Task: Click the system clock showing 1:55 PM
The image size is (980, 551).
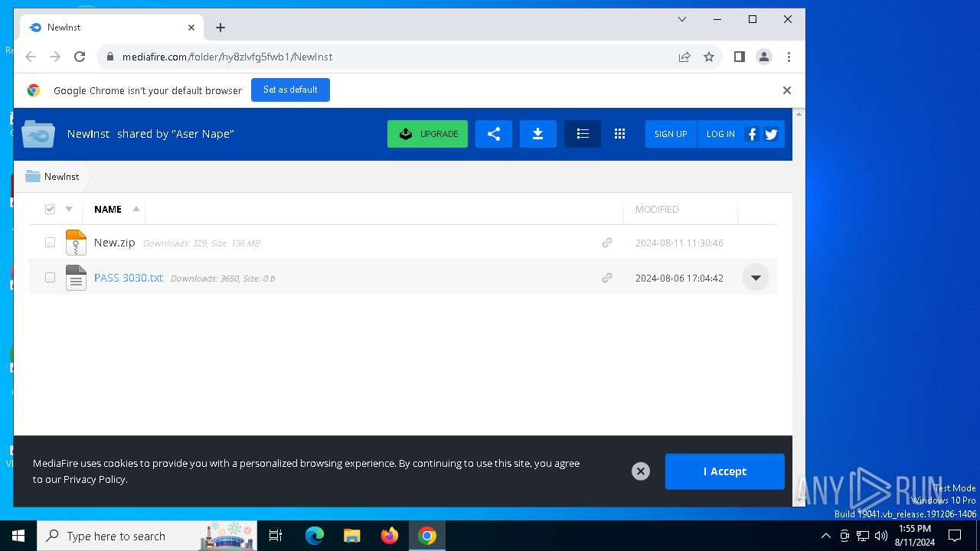Action: click(x=915, y=536)
